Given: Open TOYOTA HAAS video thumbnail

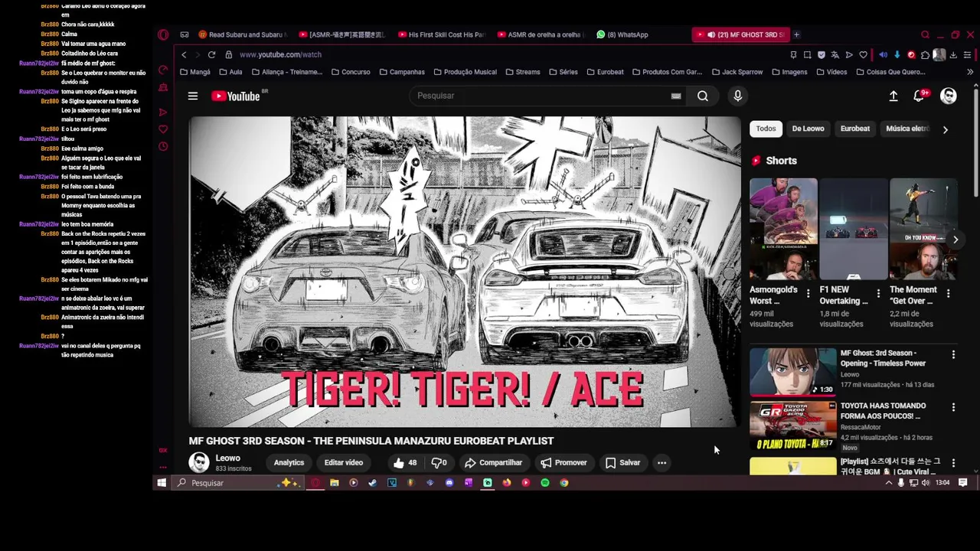Looking at the screenshot, I should [792, 427].
